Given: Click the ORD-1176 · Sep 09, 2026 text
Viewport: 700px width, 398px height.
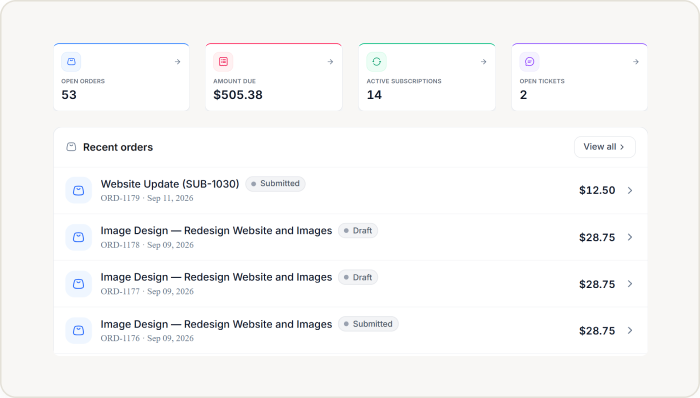Looking at the screenshot, I should (147, 338).
